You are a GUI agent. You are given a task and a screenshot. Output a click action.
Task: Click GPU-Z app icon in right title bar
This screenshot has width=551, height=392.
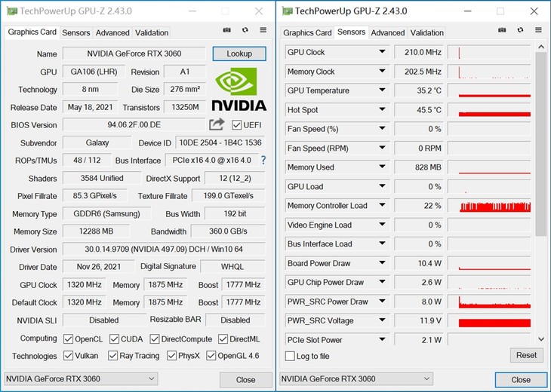coord(287,11)
